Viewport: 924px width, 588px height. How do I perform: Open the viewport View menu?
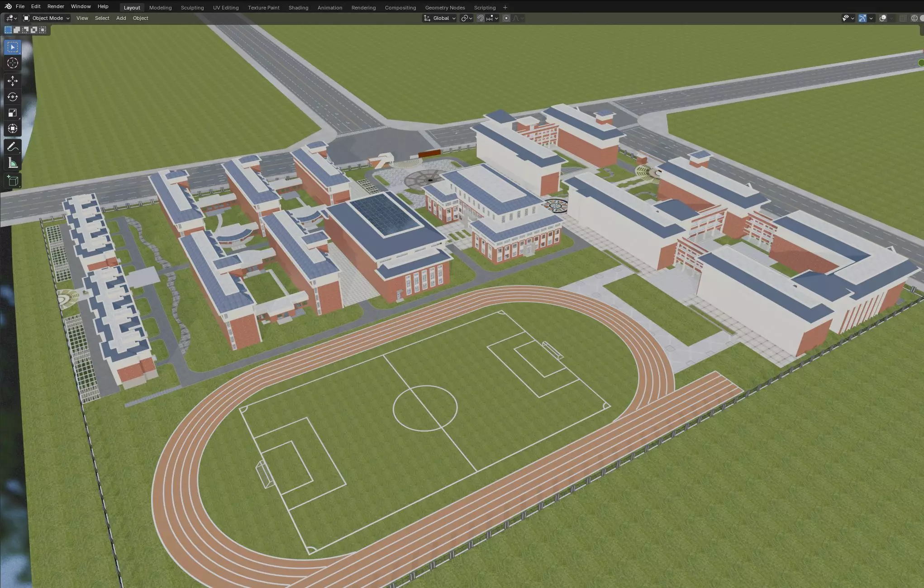pyautogui.click(x=82, y=18)
